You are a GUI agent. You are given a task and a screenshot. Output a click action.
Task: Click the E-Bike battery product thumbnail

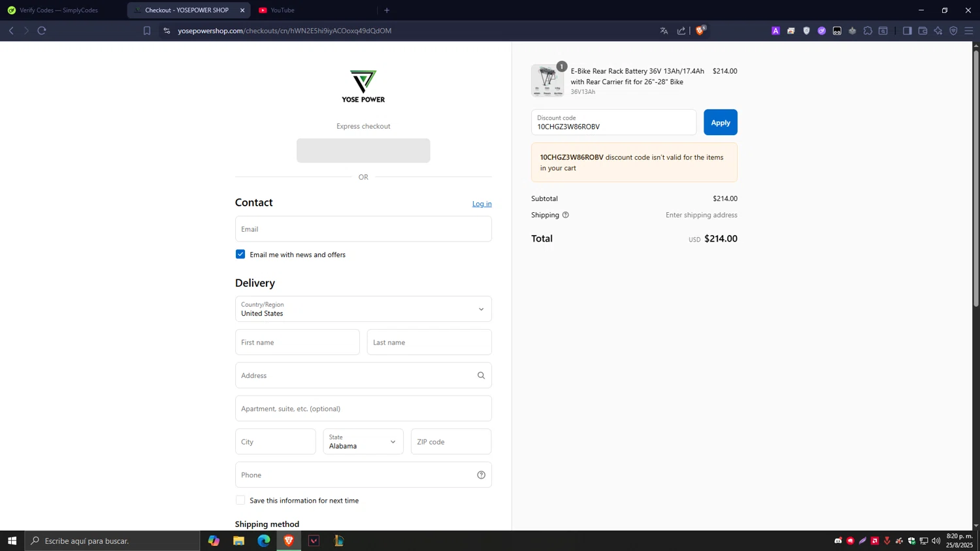[x=547, y=80]
